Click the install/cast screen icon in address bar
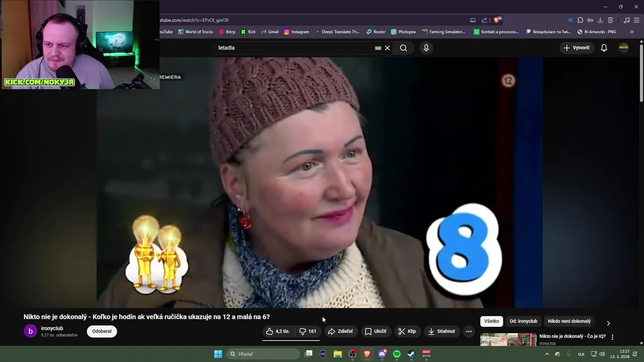644x362 pixels. (473, 20)
